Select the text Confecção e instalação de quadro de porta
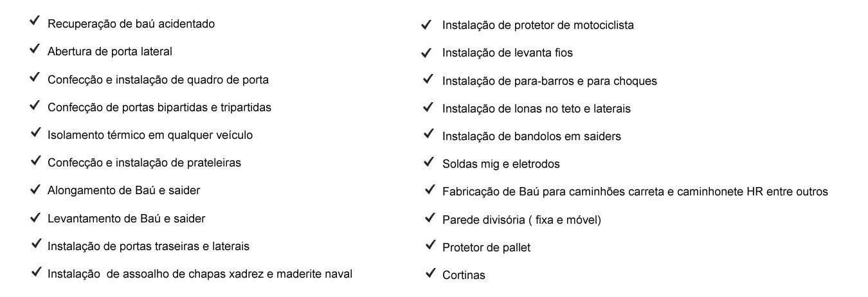 [158, 80]
